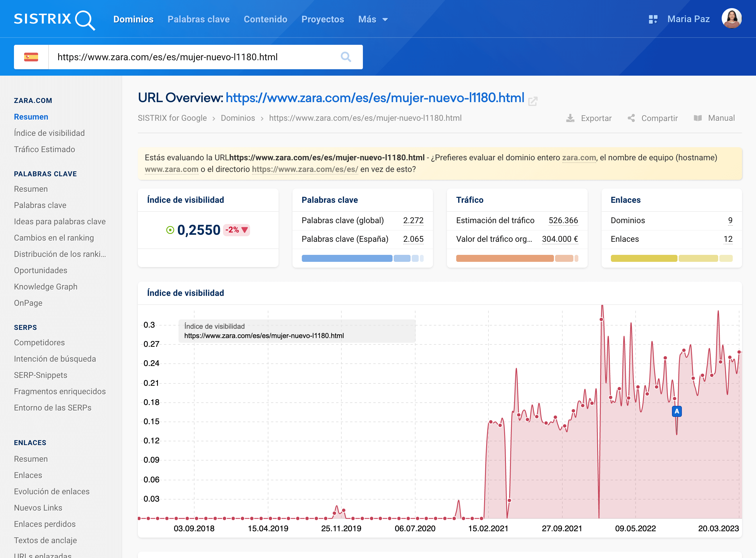Click the orange traffic distribution bar
Image resolution: width=756 pixels, height=558 pixels.
pos(517,258)
